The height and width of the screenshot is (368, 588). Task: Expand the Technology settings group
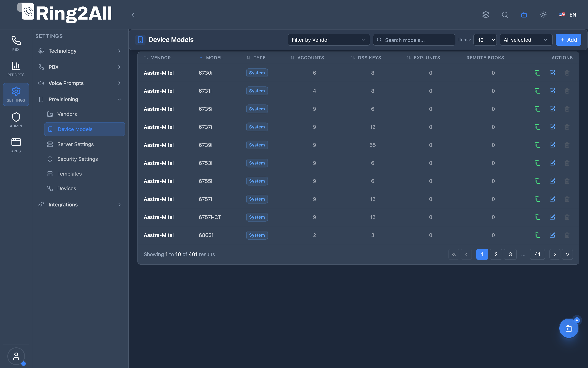pos(80,51)
